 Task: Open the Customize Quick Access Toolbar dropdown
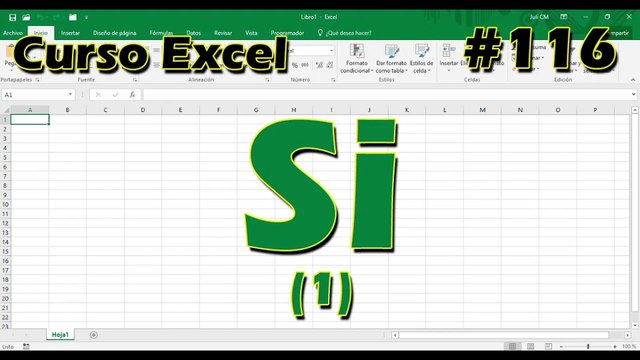86,17
